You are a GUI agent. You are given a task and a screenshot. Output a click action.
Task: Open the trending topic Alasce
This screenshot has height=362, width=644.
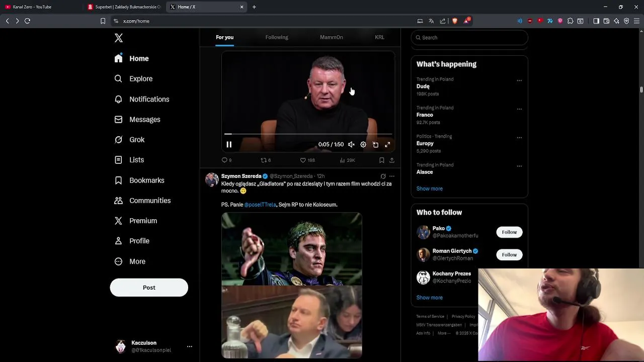(425, 172)
